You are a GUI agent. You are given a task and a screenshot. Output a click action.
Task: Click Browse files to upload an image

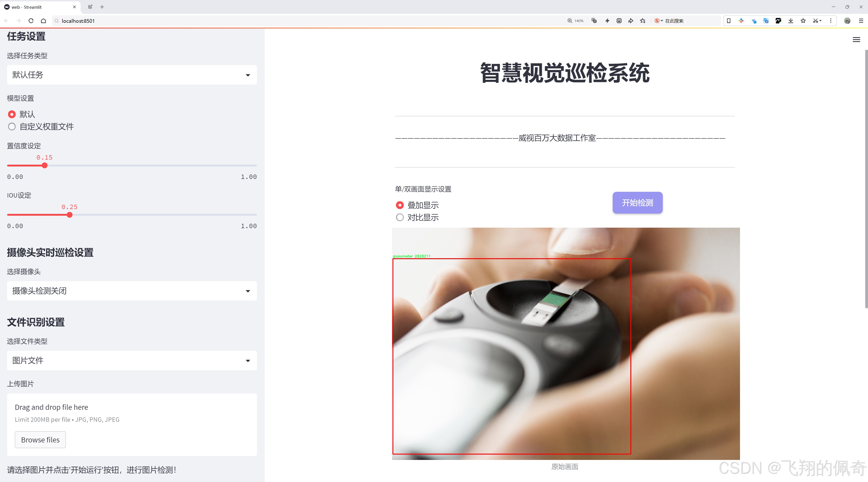(40, 439)
